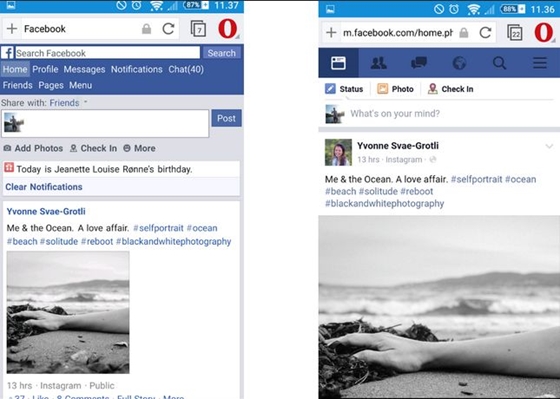Open Yvonne Svae-Grotli avatar on right

tap(338, 153)
